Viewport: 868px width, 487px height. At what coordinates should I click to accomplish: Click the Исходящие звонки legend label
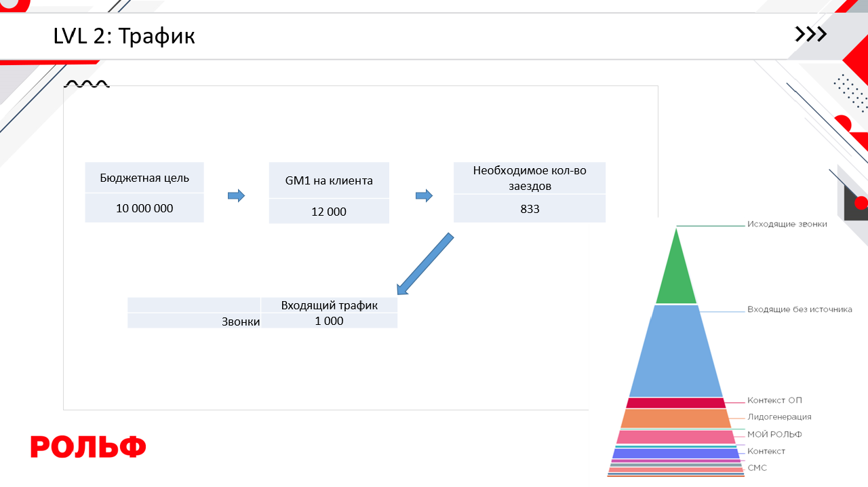(x=787, y=225)
